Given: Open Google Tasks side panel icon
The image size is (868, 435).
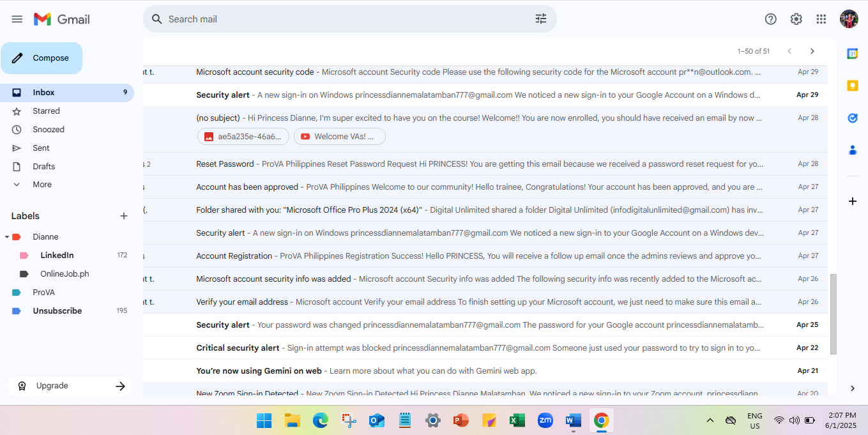Looking at the screenshot, I should [852, 118].
